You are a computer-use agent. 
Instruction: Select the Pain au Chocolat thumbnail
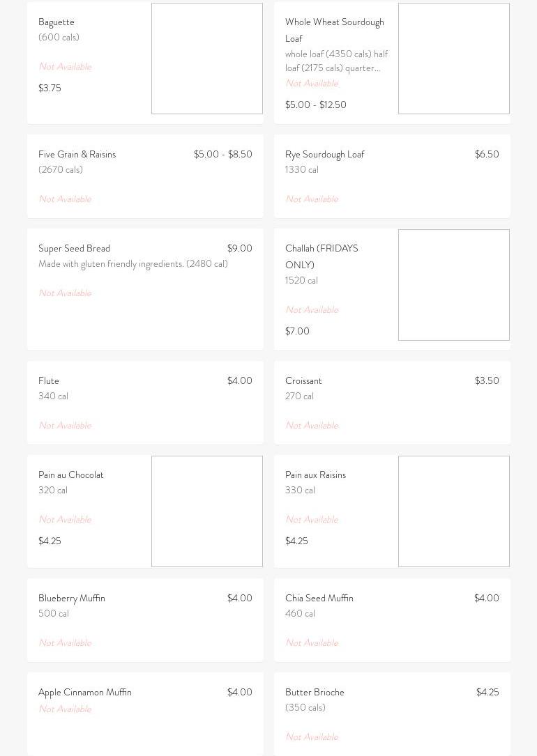(x=207, y=511)
